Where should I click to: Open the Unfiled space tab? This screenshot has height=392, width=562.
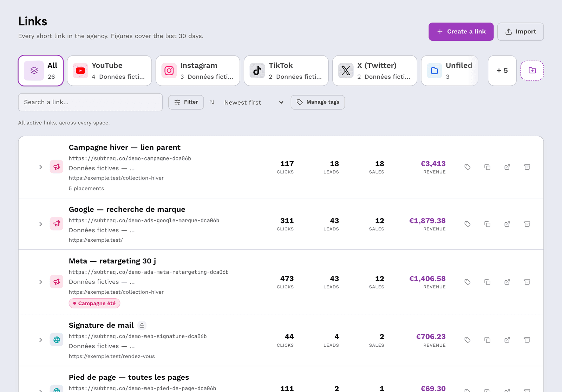450,71
